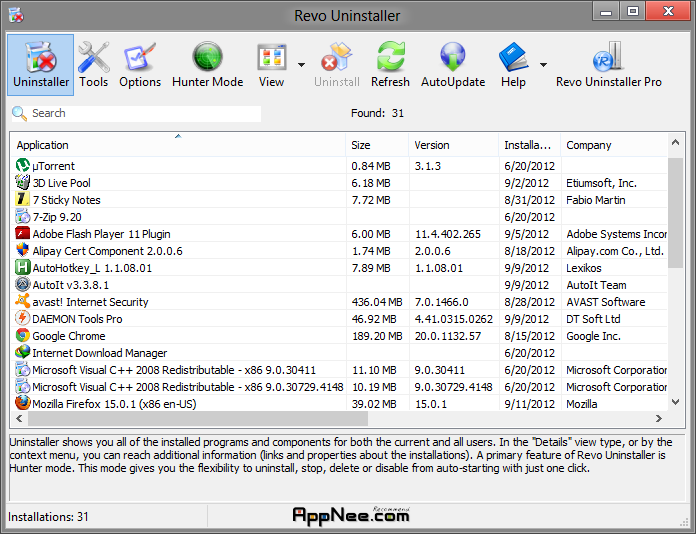The image size is (696, 534).
Task: Select the 3D Live Pool icon
Action: 23,182
